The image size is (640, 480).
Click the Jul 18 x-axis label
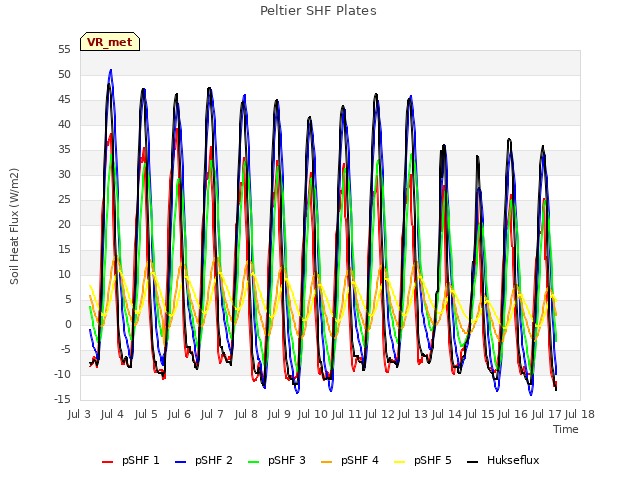(580, 414)
